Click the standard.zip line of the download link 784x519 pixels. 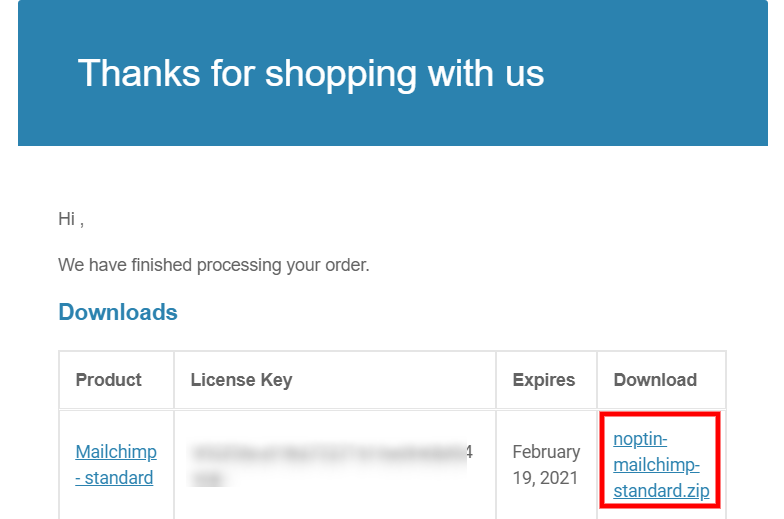pos(661,491)
